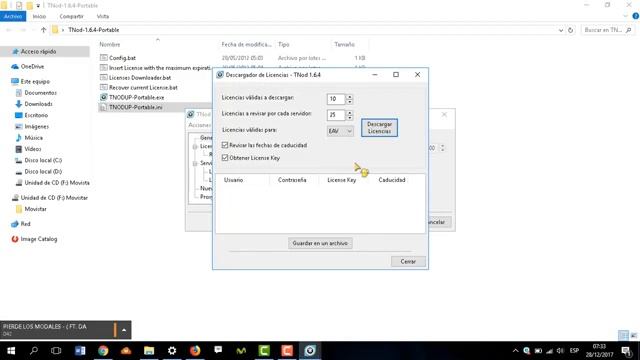Image resolution: width=640 pixels, height=360 pixels.
Task: Open the Settings gear on the taskbar
Action: click(172, 351)
